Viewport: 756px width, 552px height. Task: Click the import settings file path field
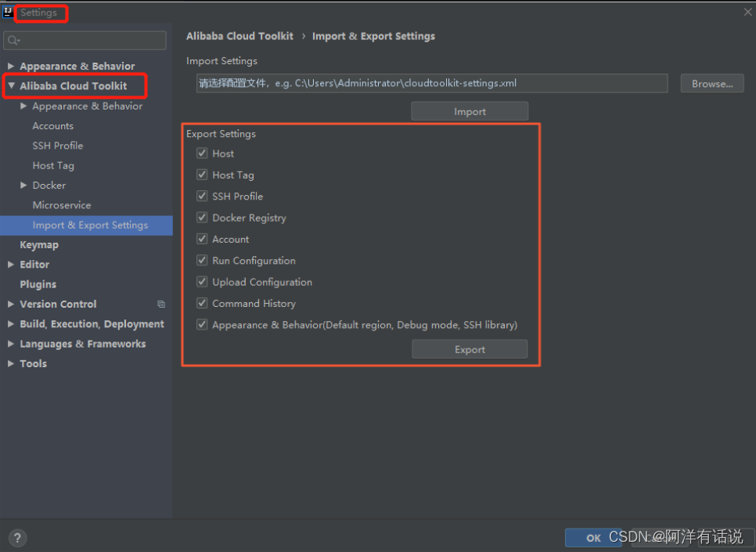click(430, 83)
